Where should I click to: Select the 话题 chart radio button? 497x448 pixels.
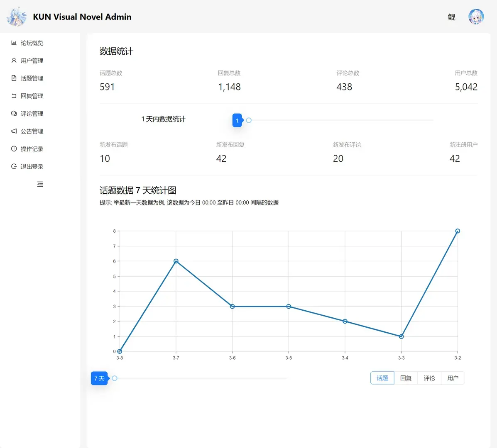click(382, 378)
